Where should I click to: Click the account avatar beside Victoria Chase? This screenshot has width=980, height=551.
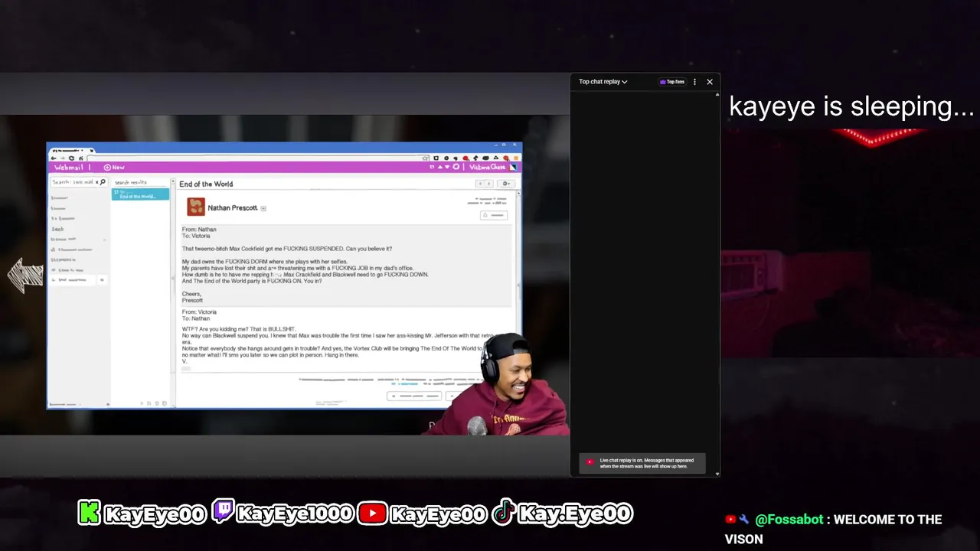pos(513,167)
